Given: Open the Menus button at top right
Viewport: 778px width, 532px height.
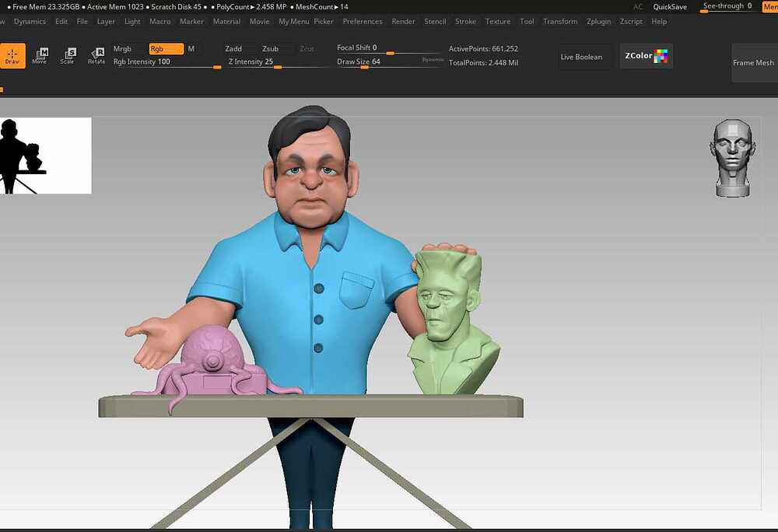Looking at the screenshot, I should tap(770, 7).
